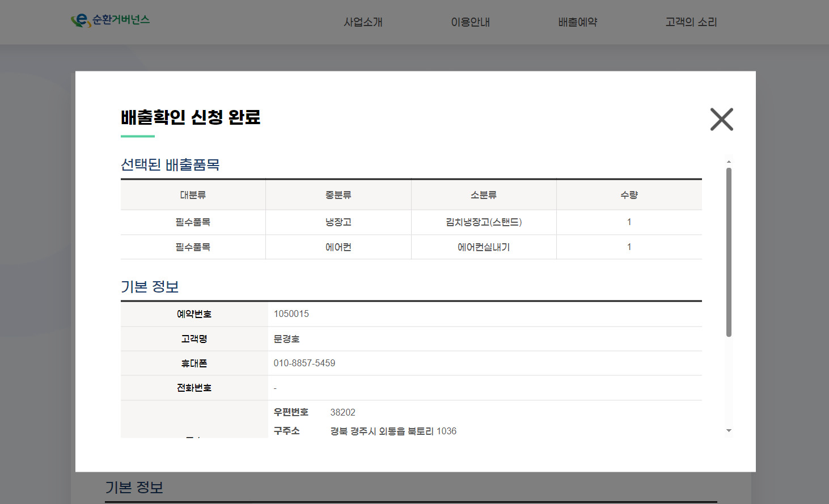
Task: Click the phone number 010-8857-5459
Action: (x=304, y=363)
